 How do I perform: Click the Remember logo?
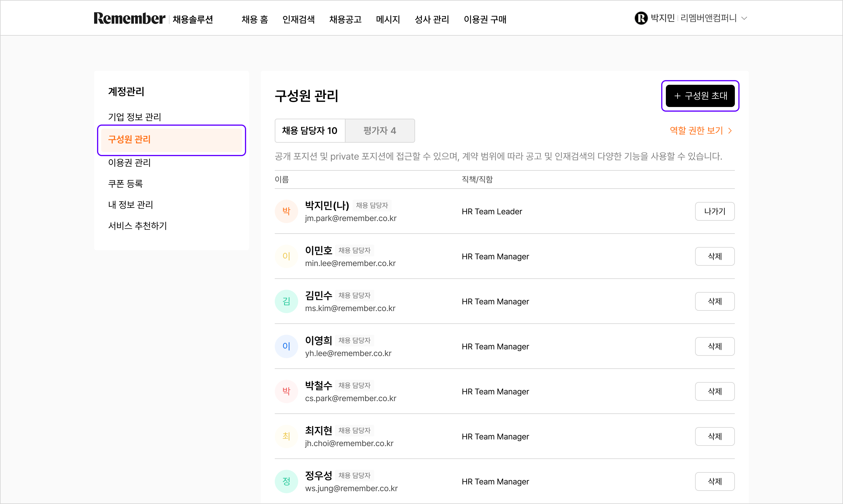coord(129,18)
